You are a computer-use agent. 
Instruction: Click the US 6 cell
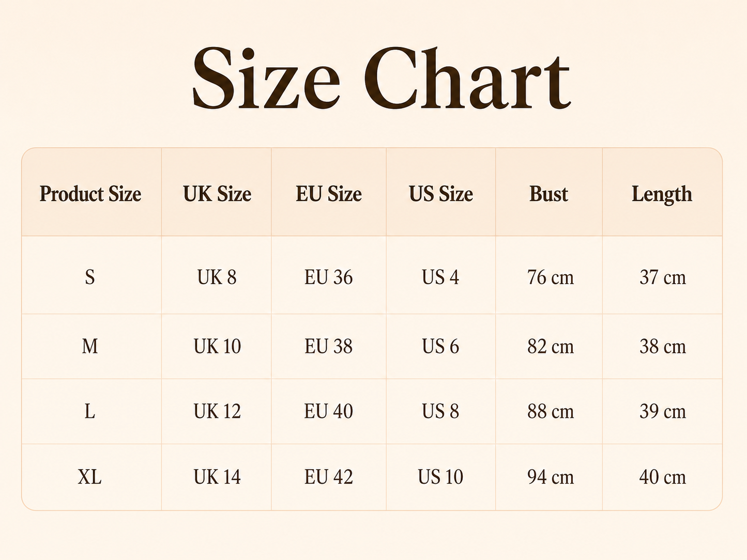(440, 346)
